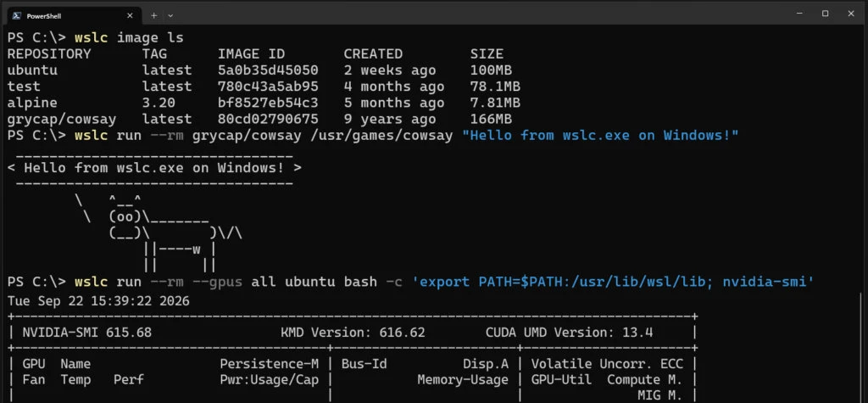Viewport: 868px width, 403px height.
Task: Click the 'export PATH=$PATH:/usr/lib/wsl/lib; nvidia-smi' string
Action: (614, 282)
